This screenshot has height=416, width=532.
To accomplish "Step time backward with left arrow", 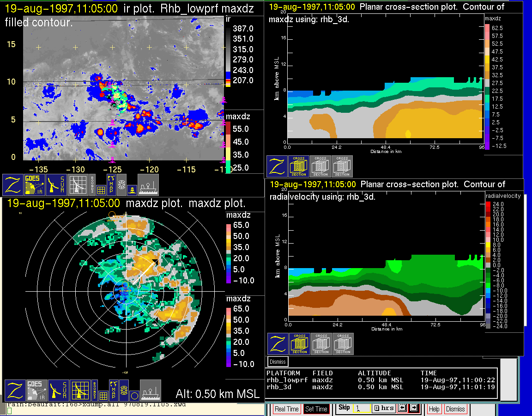I will coord(401,408).
